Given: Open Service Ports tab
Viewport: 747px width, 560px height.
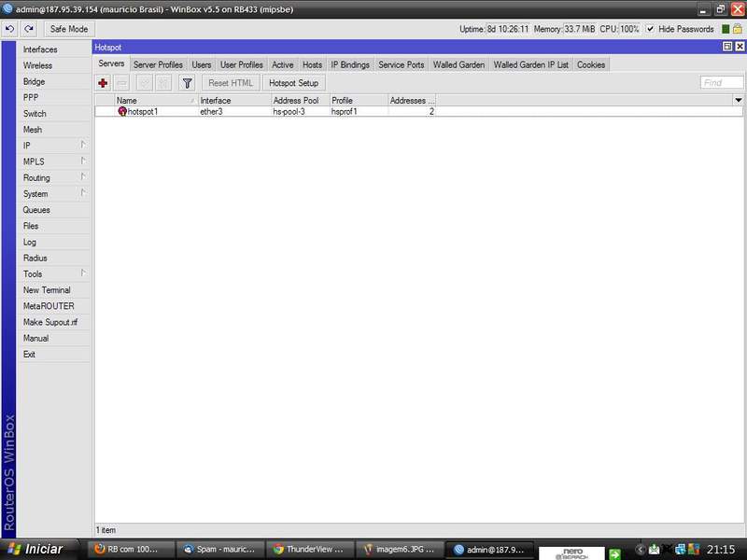Looking at the screenshot, I should coord(402,64).
